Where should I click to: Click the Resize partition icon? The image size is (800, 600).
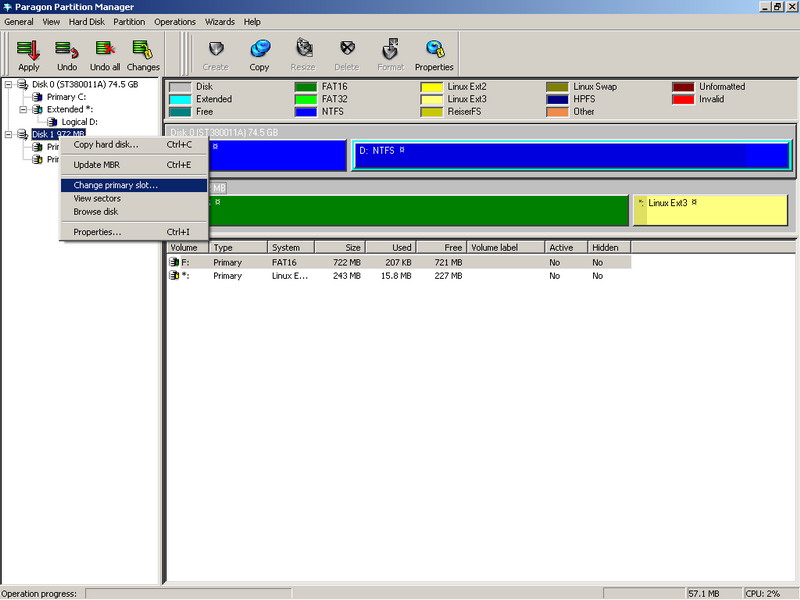303,49
